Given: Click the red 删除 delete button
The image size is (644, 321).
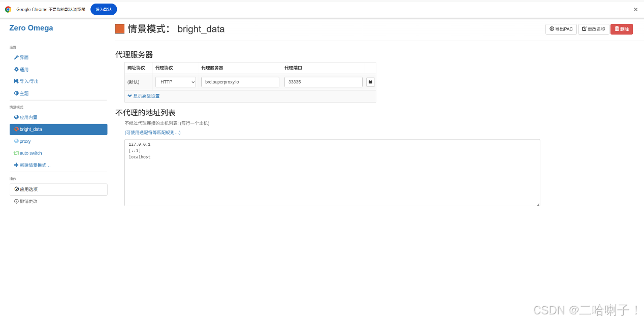Looking at the screenshot, I should pyautogui.click(x=622, y=29).
